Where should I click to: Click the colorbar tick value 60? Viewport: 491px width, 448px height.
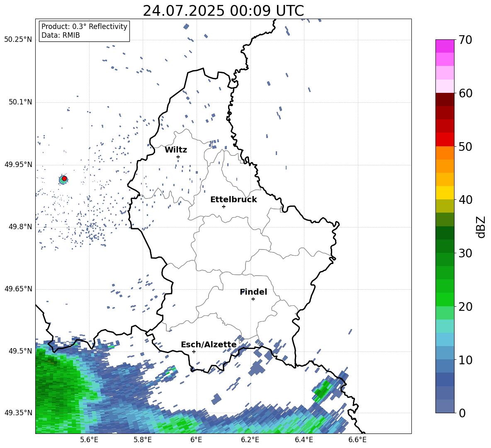(x=465, y=93)
